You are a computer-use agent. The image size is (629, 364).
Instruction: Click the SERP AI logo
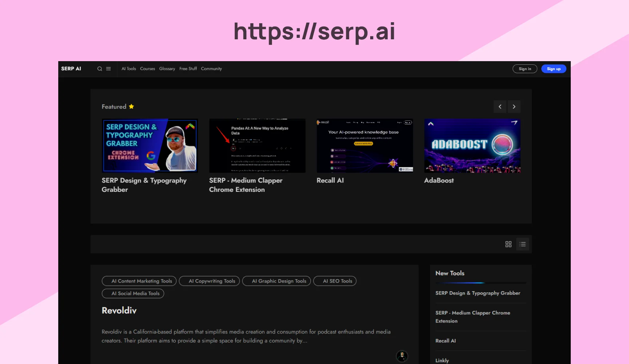coord(71,69)
